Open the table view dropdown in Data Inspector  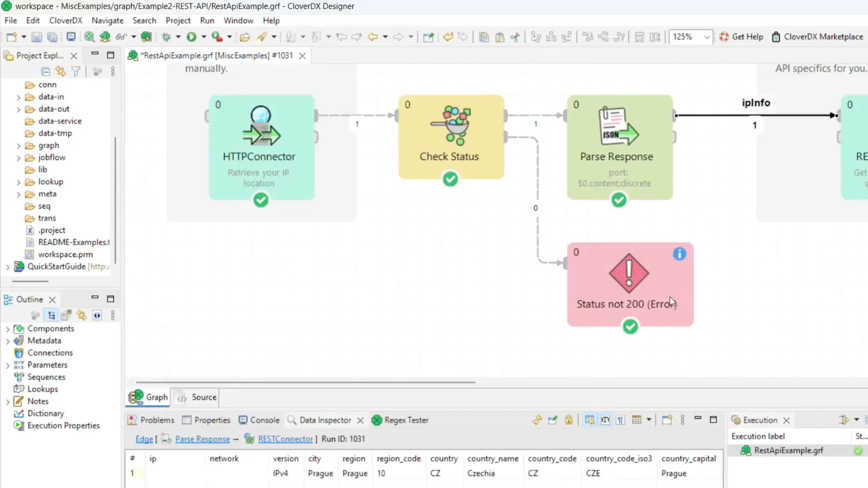click(649, 420)
